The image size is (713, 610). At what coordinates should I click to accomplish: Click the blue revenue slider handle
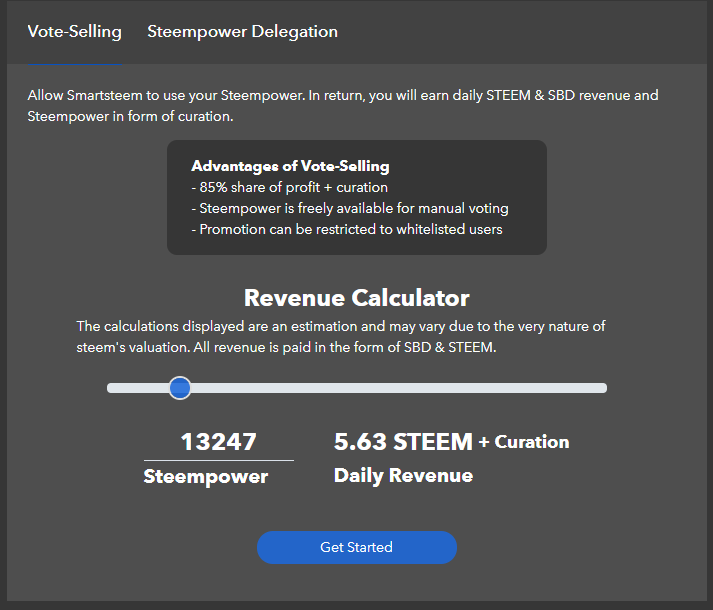[180, 388]
